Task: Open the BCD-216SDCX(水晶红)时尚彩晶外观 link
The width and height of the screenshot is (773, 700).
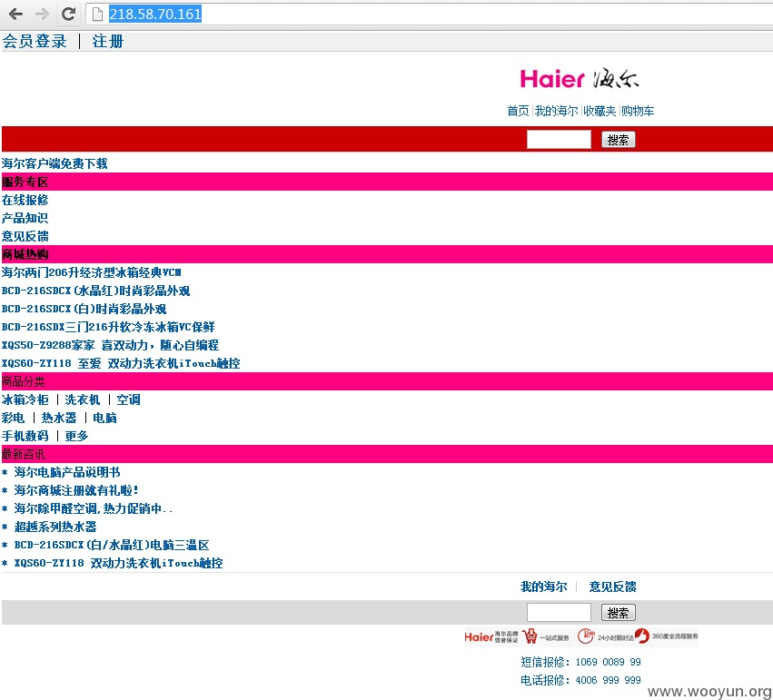Action: tap(95, 291)
